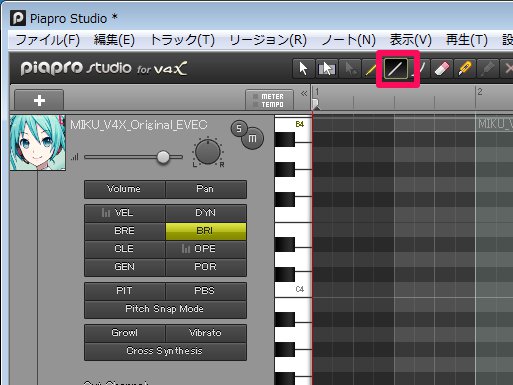Select the eraser tool
Viewport: 513px width, 385px height.
[442, 69]
